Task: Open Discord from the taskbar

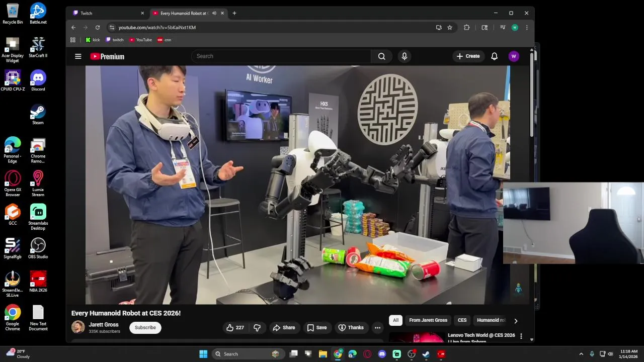Action: (x=382, y=354)
